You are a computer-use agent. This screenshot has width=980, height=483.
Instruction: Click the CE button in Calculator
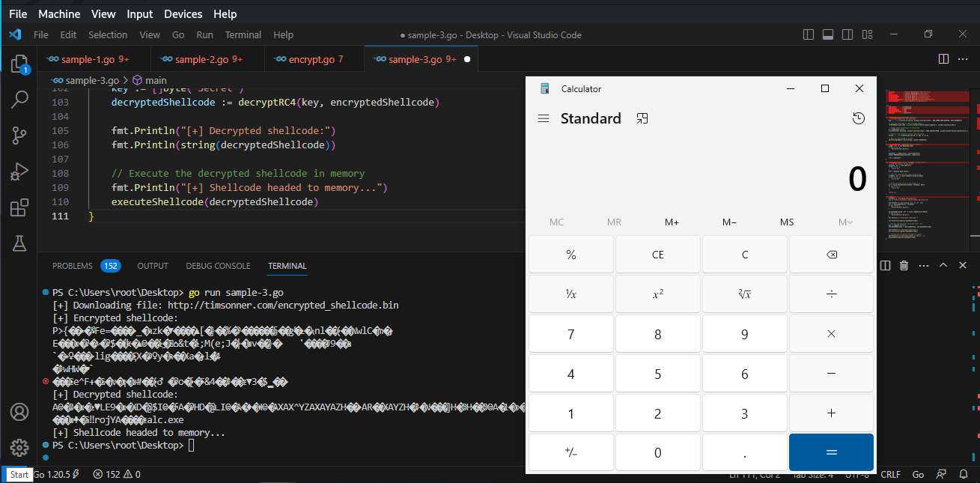[658, 255]
